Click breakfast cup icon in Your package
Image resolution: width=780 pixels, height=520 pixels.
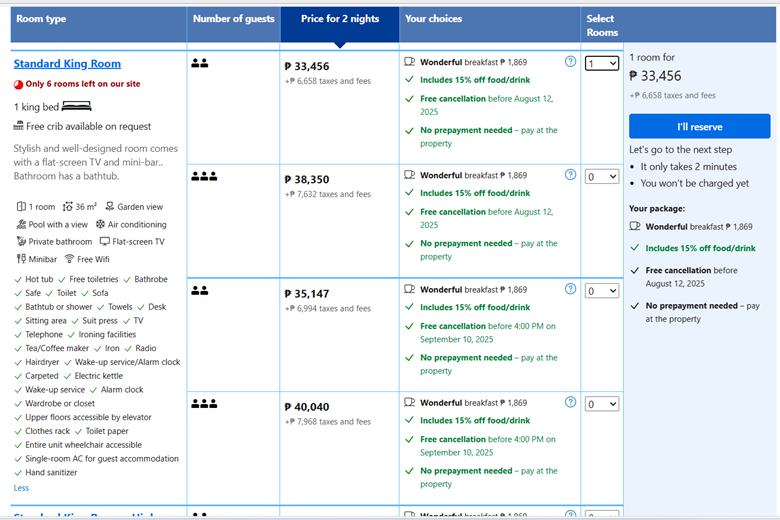pyautogui.click(x=635, y=227)
